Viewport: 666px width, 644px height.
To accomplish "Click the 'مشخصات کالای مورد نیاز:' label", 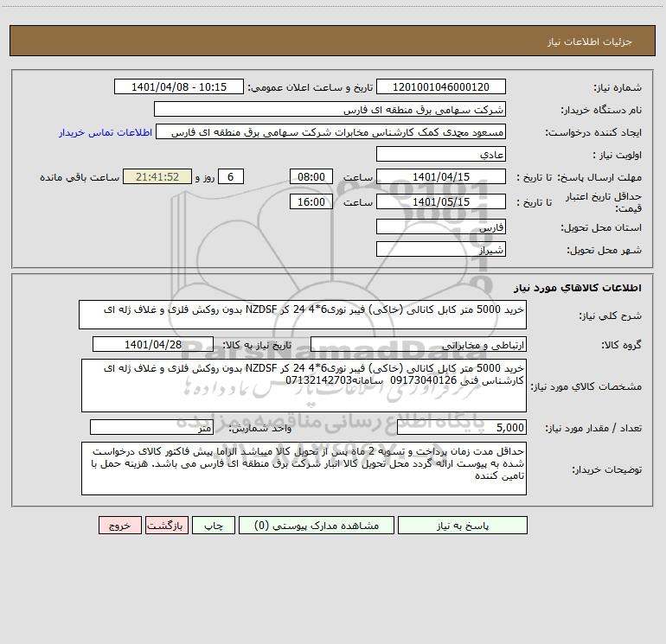I will coord(586,386).
